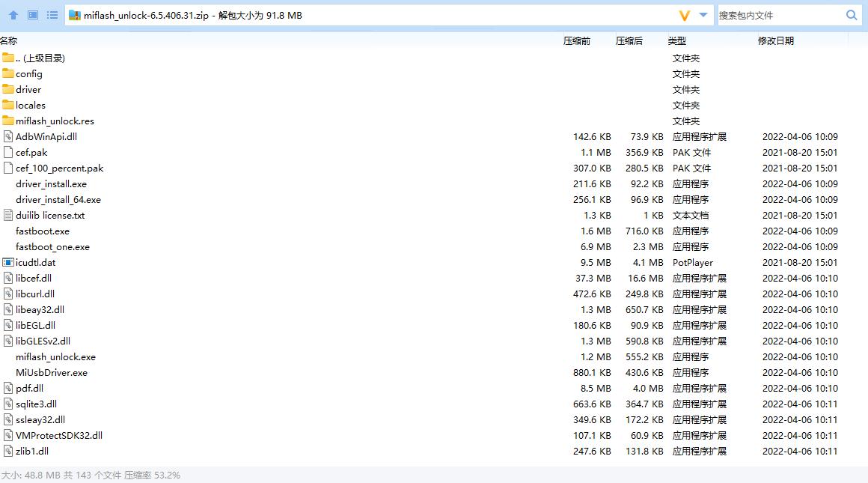
Task: Click the 1.3 KB size of duilib license.txt
Action: pyautogui.click(x=597, y=216)
